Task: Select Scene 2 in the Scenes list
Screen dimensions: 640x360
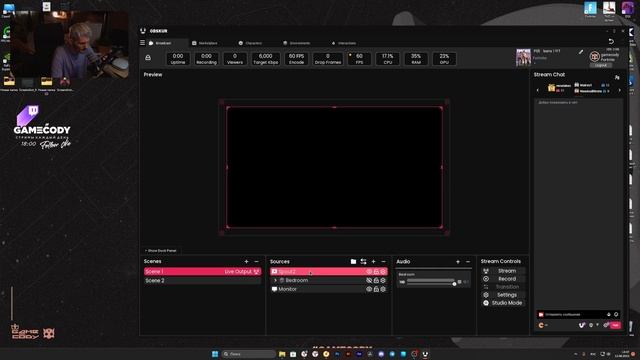Action: (202, 281)
